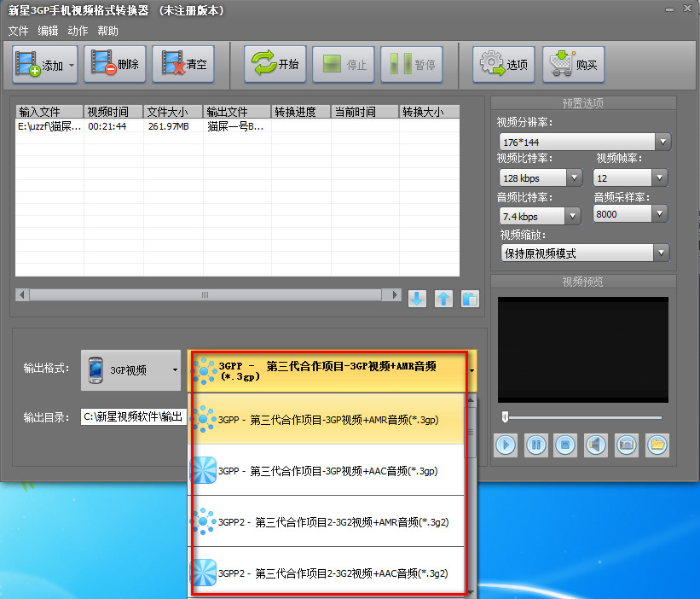Click the 清空 (Clear) list button
The height and width of the screenshot is (599, 700).
(x=183, y=65)
